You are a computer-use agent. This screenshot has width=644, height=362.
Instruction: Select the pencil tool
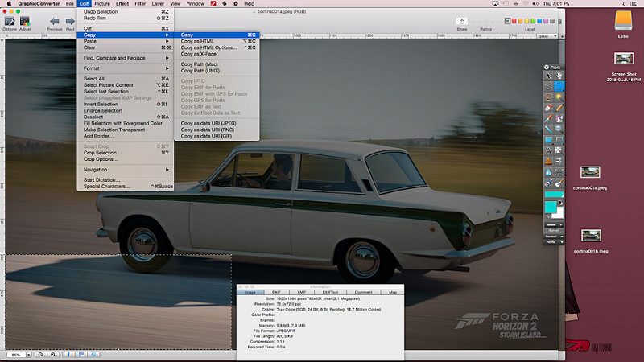[559, 108]
